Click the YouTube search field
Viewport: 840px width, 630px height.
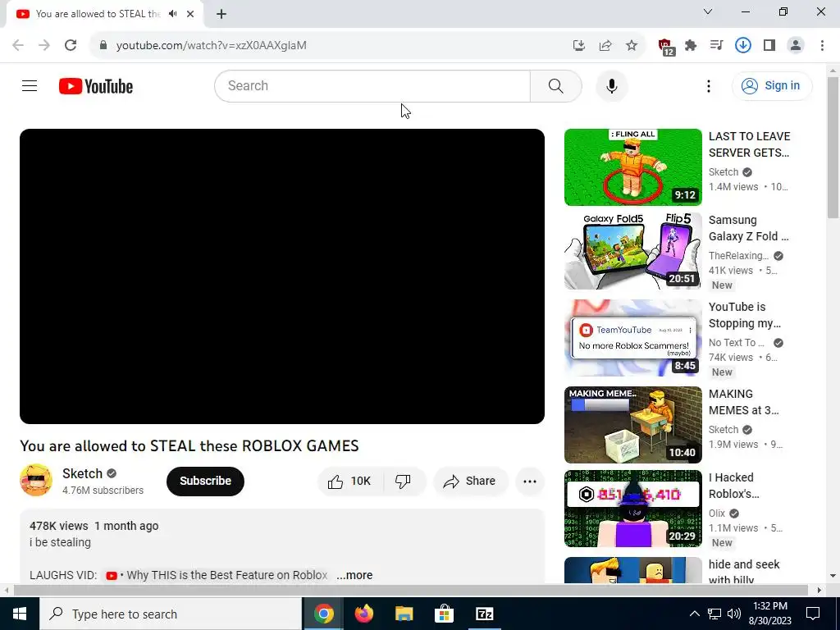372,85
